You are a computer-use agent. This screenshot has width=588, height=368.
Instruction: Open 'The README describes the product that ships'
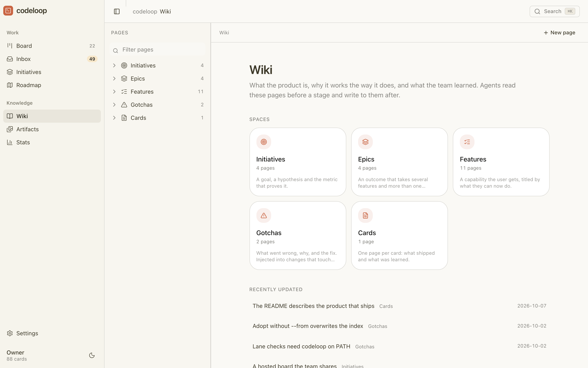pyautogui.click(x=313, y=306)
